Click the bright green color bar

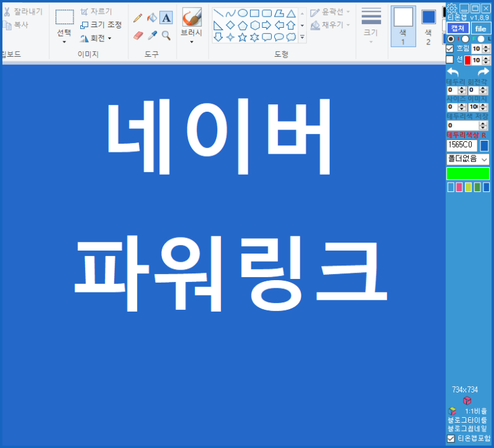pyautogui.click(x=468, y=173)
